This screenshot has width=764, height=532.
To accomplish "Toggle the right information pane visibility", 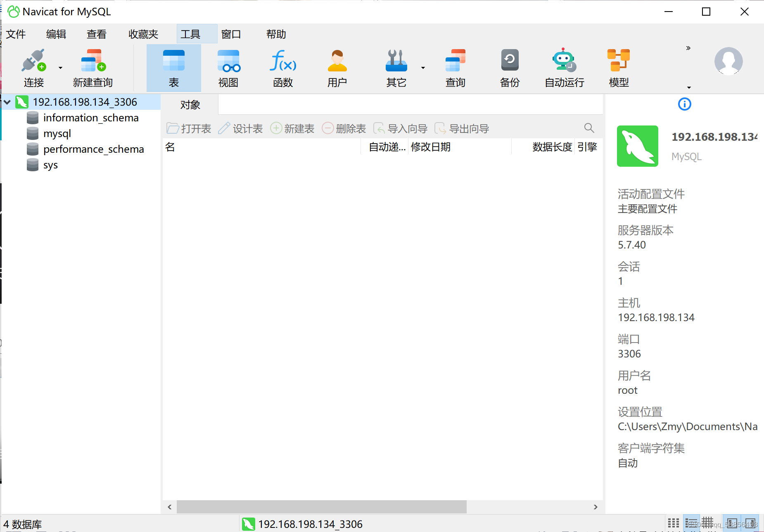I will (750, 523).
